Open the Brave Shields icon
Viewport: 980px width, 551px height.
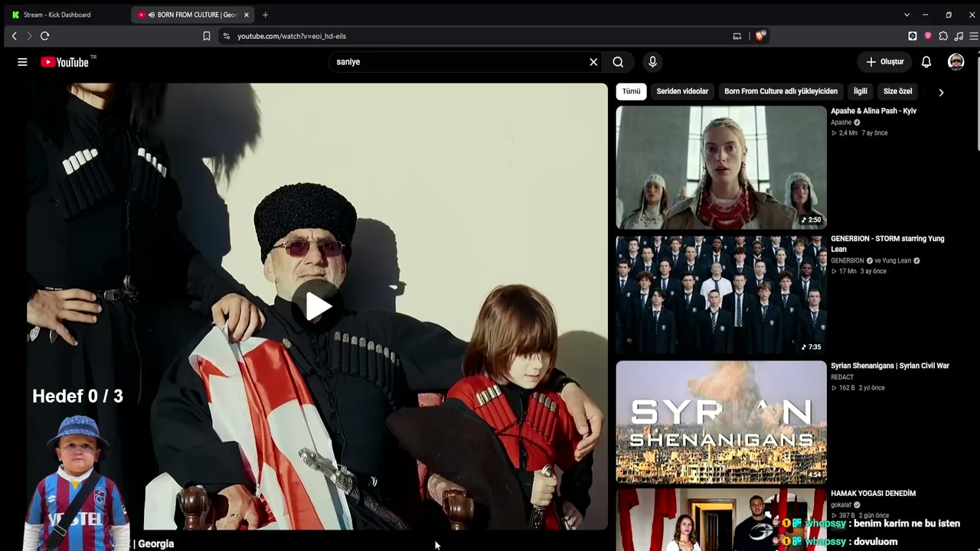pyautogui.click(x=759, y=35)
